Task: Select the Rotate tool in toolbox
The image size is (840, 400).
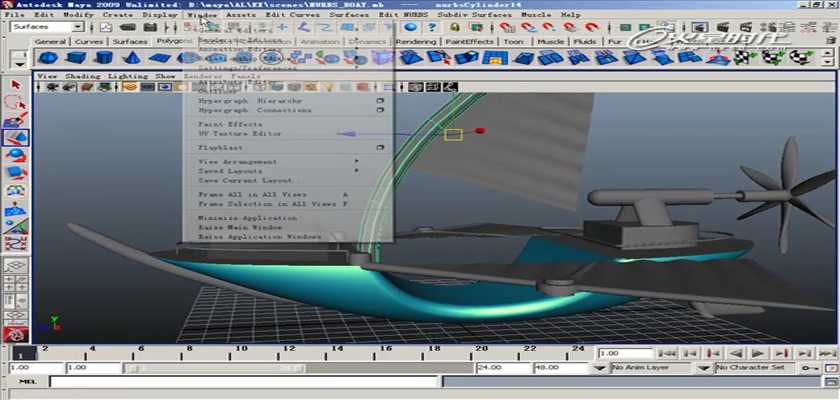Action: 16,155
